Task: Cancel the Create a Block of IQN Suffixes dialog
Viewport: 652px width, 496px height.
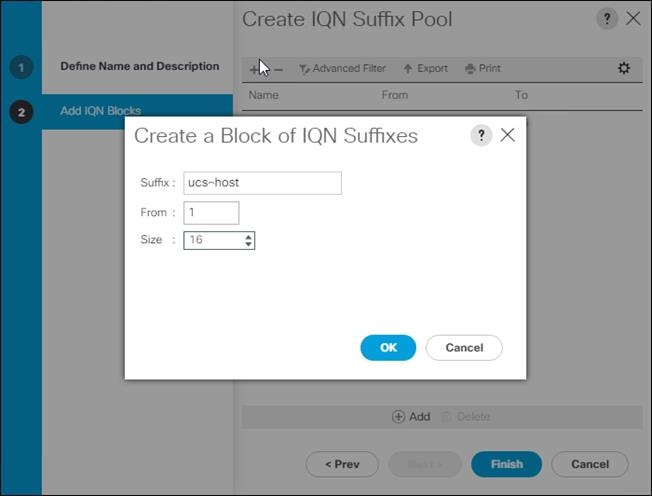Action: point(464,348)
